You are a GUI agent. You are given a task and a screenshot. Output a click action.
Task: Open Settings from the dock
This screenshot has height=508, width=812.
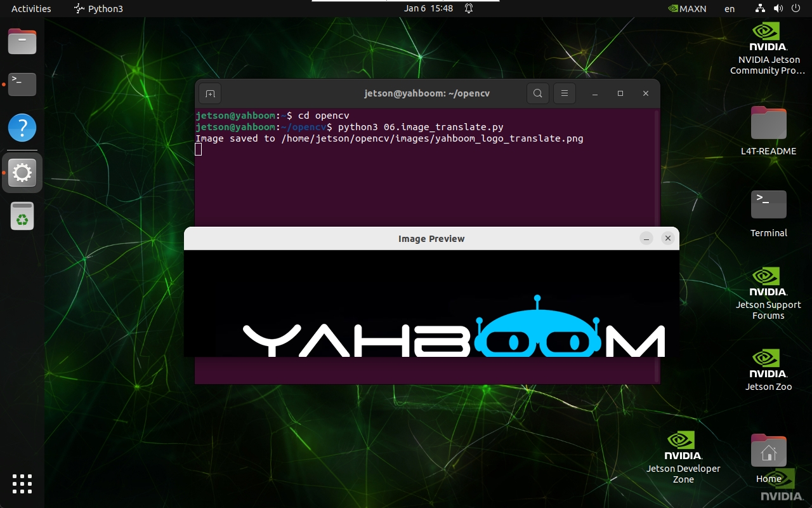(x=22, y=172)
